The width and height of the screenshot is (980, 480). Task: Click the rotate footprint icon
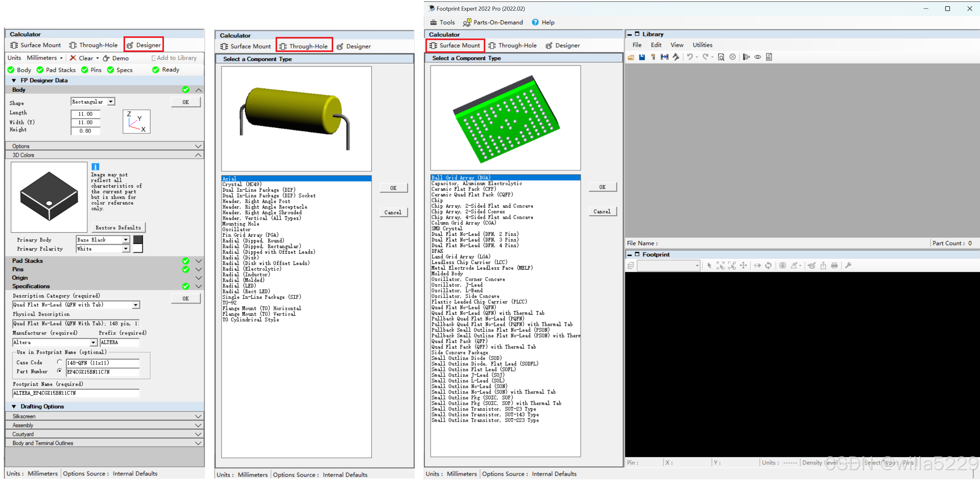(768, 266)
